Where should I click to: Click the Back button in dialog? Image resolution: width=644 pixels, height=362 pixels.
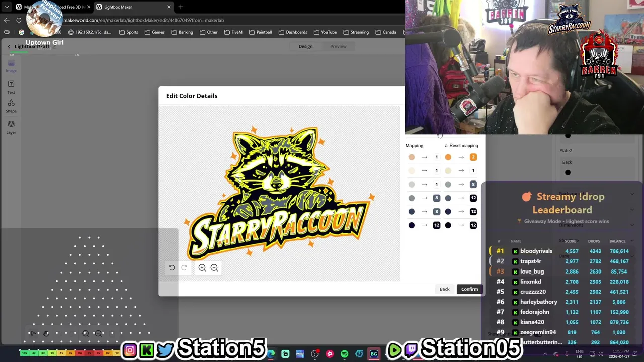[445, 289]
